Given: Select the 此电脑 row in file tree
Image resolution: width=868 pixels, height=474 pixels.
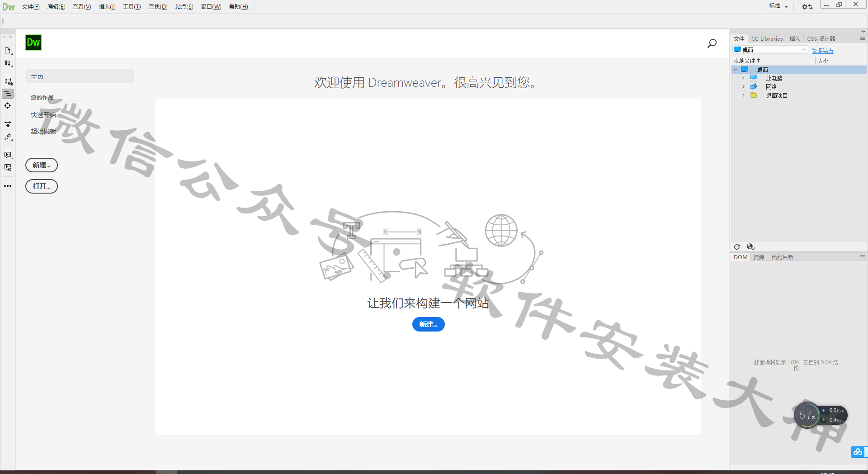Looking at the screenshot, I should coord(799,78).
